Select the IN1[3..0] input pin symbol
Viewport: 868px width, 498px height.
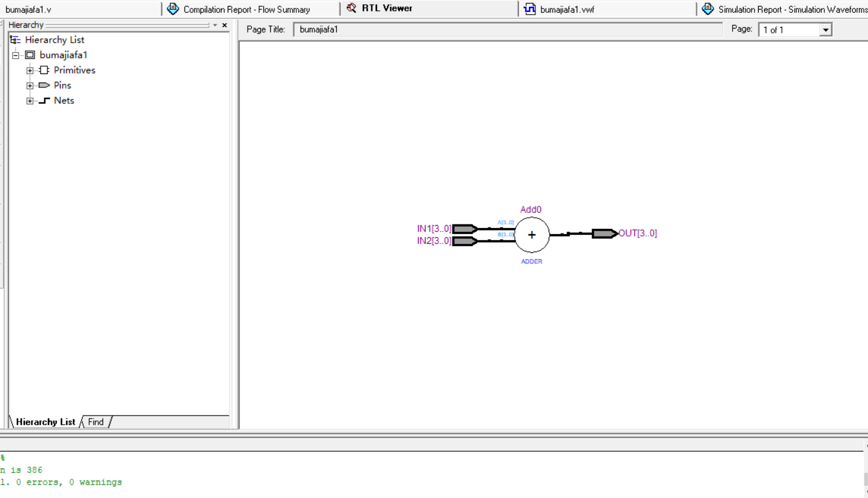465,229
